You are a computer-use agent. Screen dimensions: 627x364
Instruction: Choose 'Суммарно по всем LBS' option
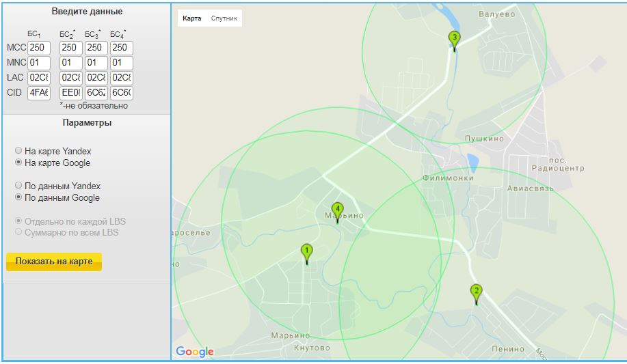pyautogui.click(x=18, y=232)
